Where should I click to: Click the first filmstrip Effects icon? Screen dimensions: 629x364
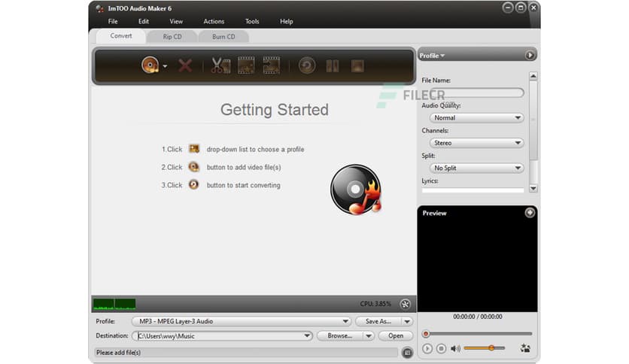(x=246, y=65)
